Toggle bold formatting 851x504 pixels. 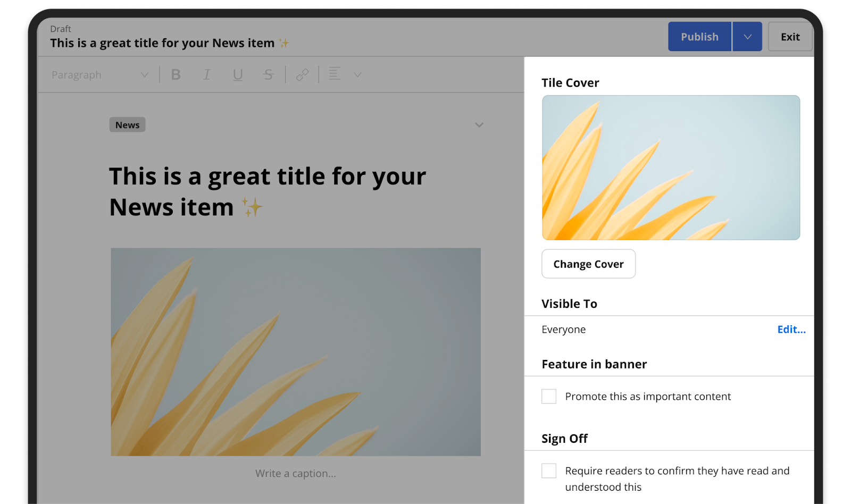click(x=176, y=75)
